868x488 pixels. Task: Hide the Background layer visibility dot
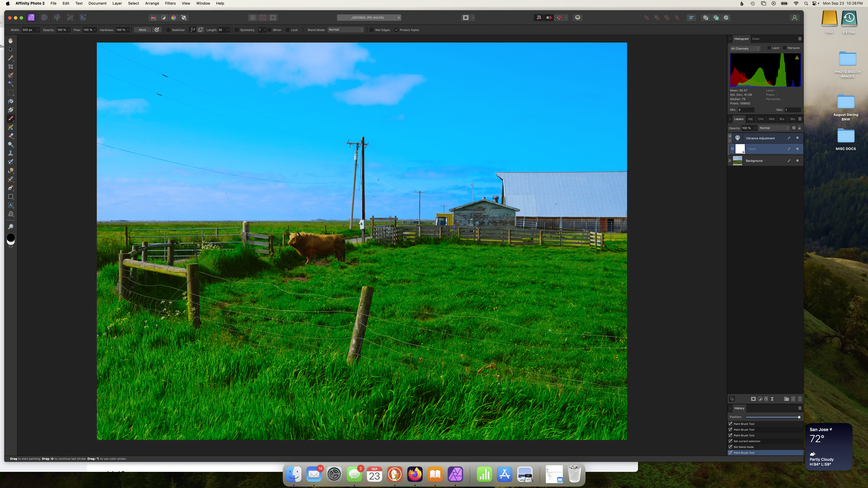coord(797,161)
